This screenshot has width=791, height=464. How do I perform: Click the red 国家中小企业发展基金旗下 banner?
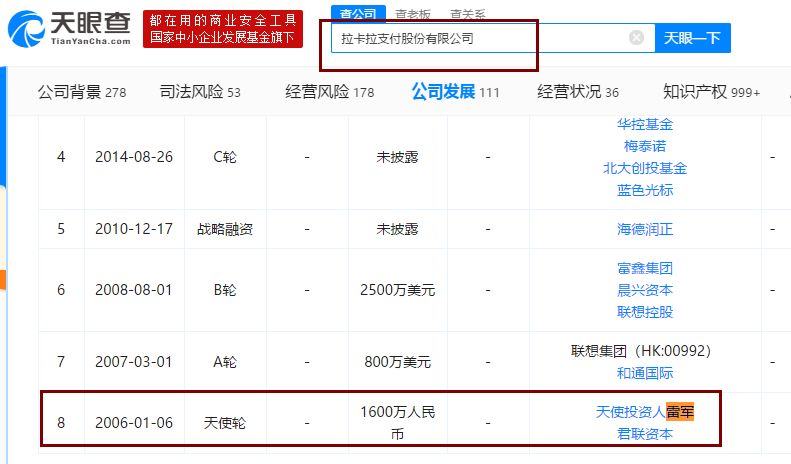point(222,29)
